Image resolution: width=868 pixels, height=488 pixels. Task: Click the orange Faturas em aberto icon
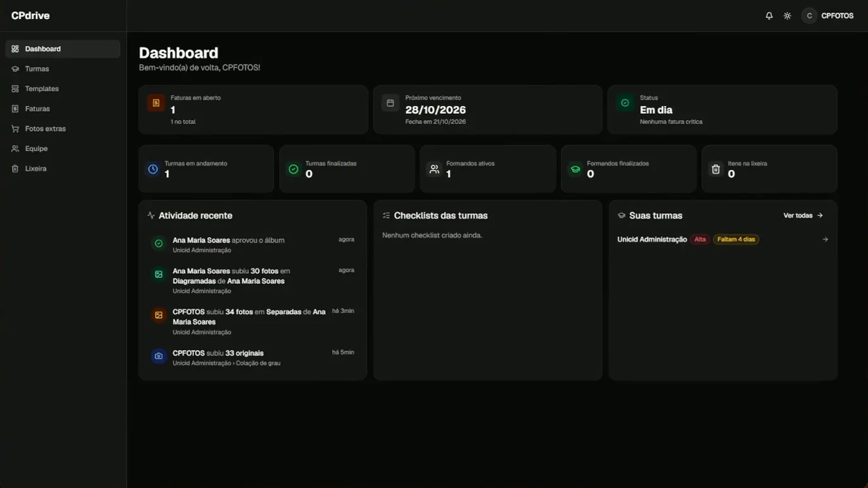coord(156,103)
